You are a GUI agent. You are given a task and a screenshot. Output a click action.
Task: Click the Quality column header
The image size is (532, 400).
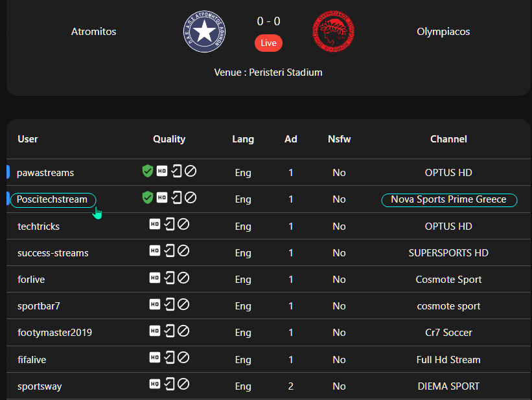[169, 139]
